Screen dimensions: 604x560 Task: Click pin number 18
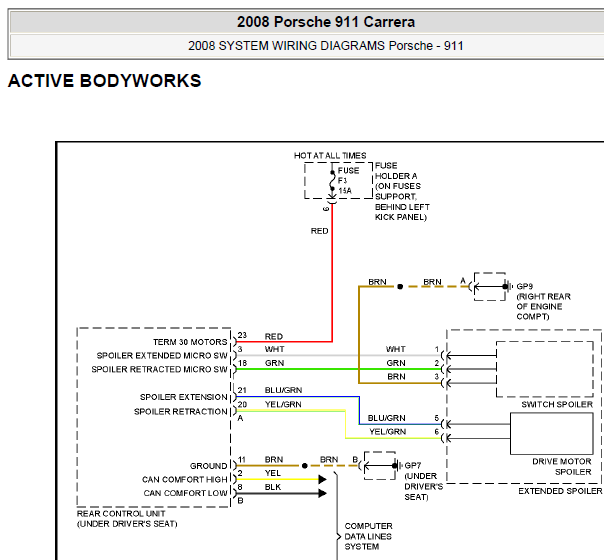click(242, 363)
